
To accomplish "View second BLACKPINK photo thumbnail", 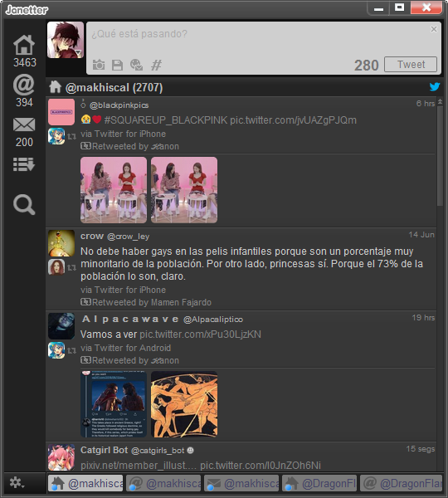I will [184, 190].
